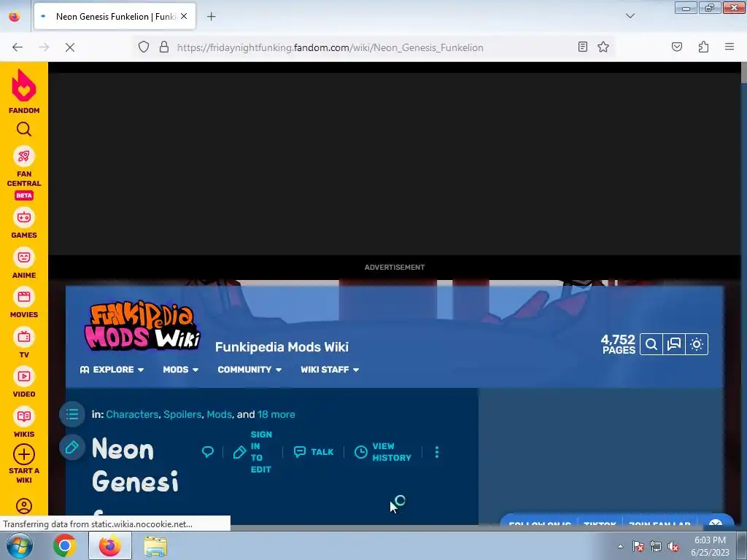The image size is (747, 560).
Task: Expand the Explore dropdown menu
Action: (x=112, y=370)
